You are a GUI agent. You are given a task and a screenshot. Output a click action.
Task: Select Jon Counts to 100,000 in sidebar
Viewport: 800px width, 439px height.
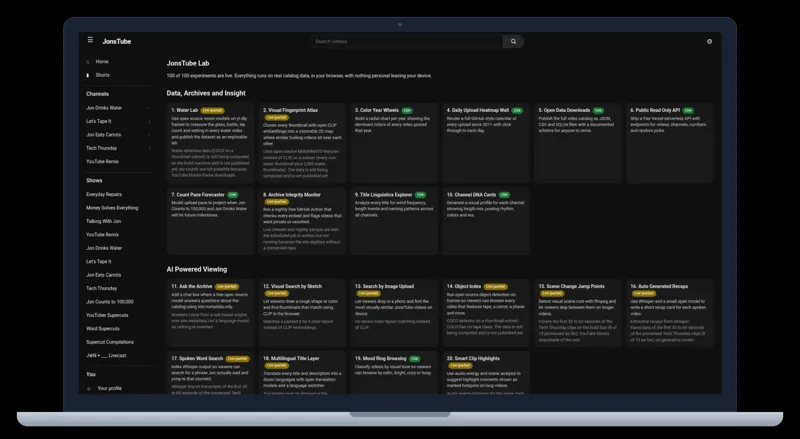[x=110, y=302]
